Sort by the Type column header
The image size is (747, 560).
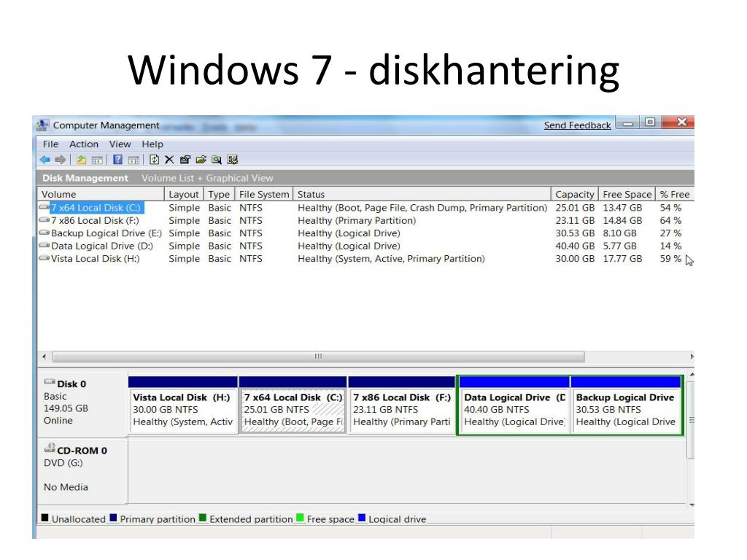220,194
